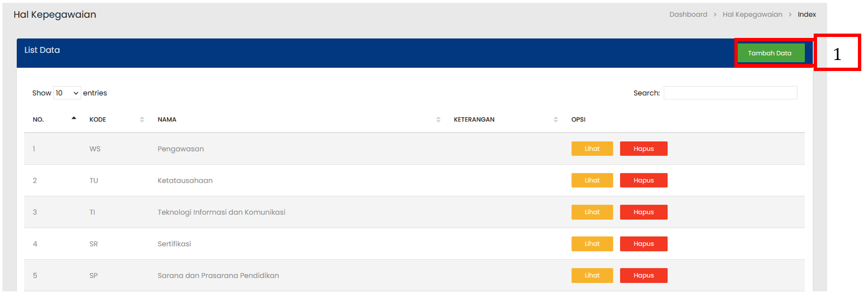Sort table by KODE column arrows

[142, 120]
